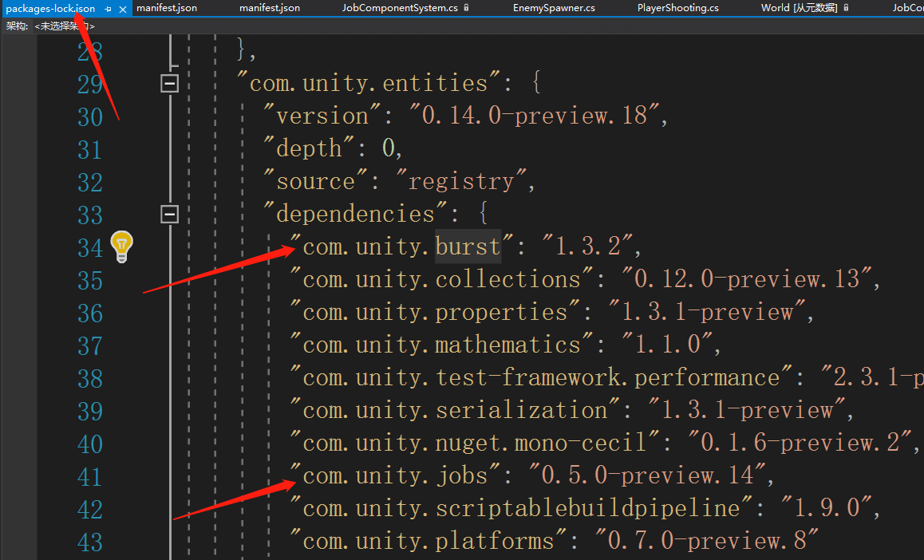Collapse the com.unity.entities block at line 29
Screen dimensions: 924x560
tap(169, 81)
